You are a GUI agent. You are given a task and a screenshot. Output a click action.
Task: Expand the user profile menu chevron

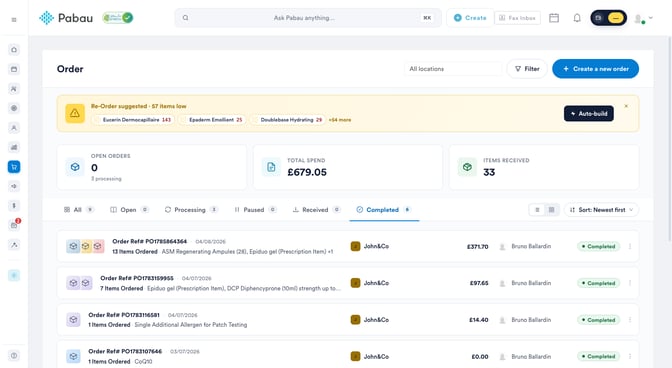point(651,18)
